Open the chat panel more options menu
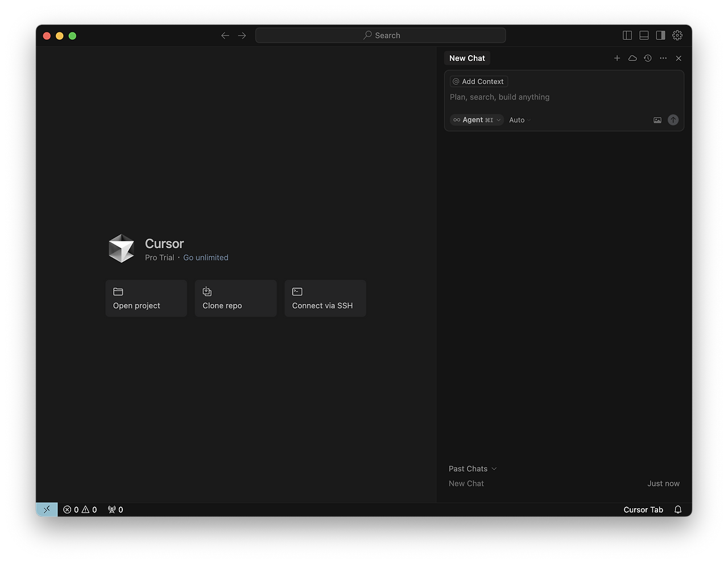 click(x=663, y=58)
